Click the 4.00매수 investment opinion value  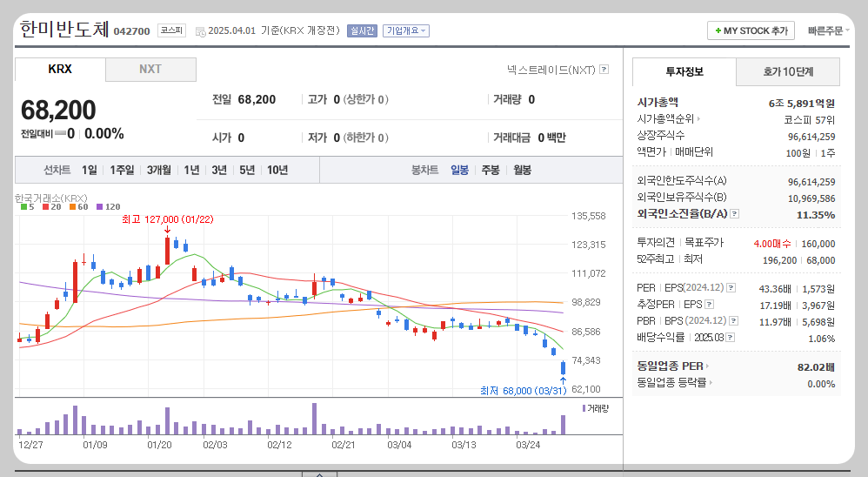[772, 243]
